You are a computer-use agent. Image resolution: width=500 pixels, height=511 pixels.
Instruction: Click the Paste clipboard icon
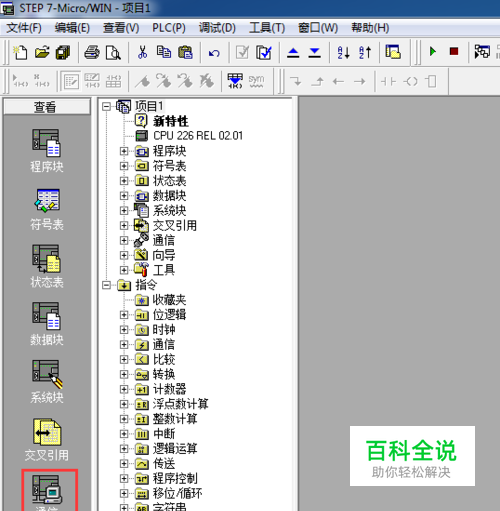pyautogui.click(x=185, y=52)
